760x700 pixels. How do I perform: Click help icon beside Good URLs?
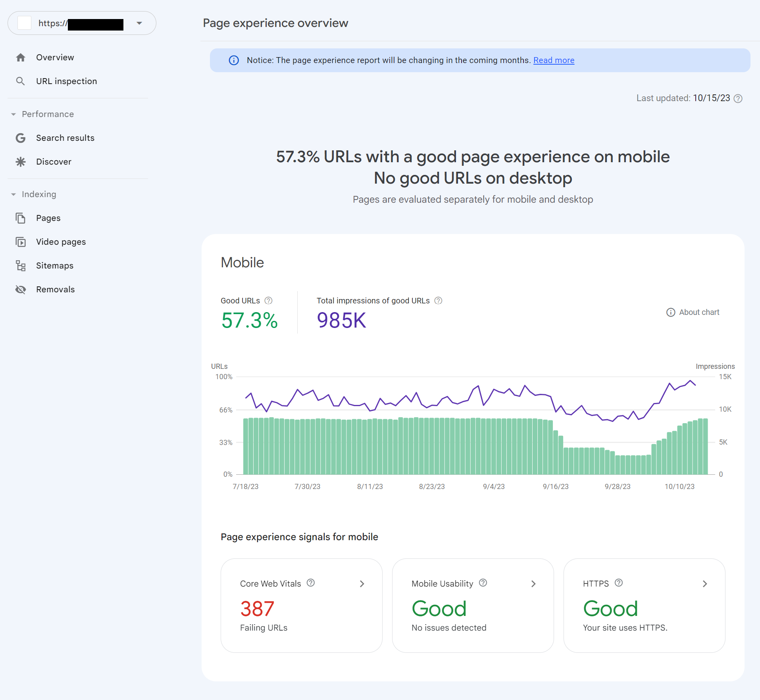tap(269, 301)
